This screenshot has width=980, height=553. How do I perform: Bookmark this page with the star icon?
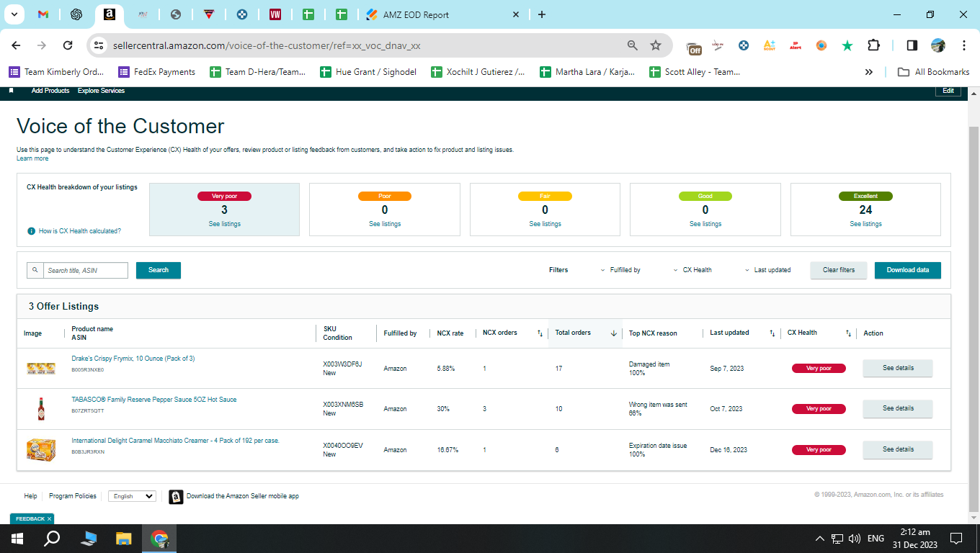point(656,45)
